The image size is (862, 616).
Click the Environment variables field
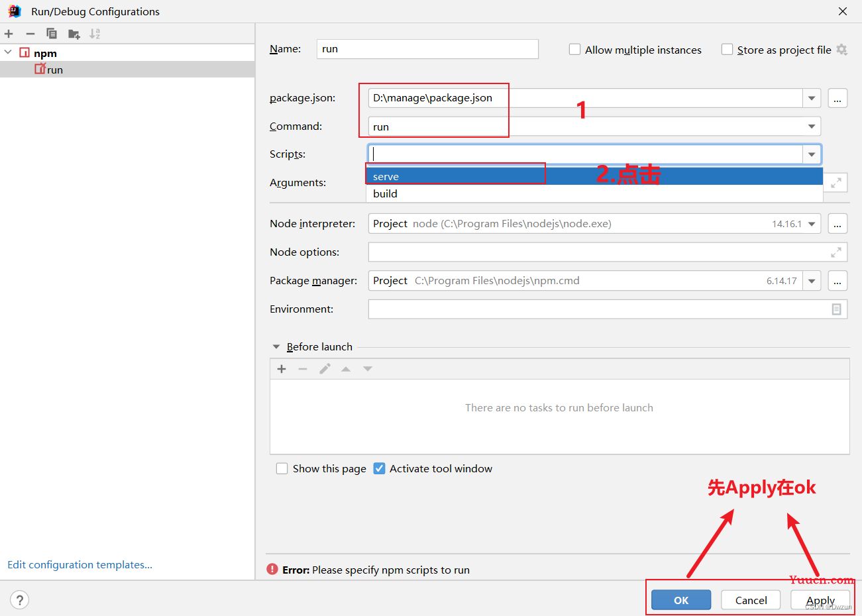(598, 309)
